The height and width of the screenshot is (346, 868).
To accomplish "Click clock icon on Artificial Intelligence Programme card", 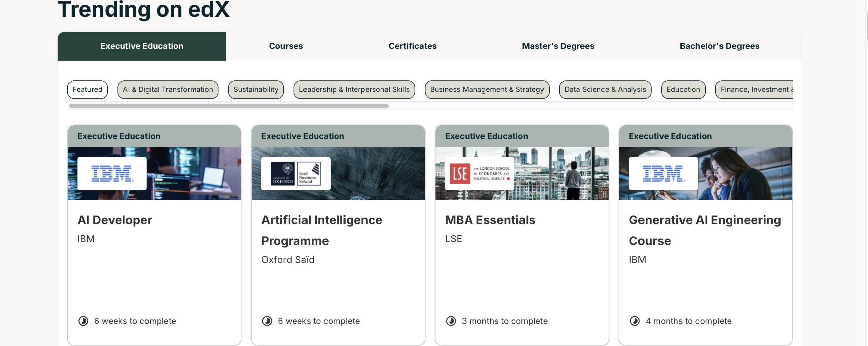I will tap(267, 321).
